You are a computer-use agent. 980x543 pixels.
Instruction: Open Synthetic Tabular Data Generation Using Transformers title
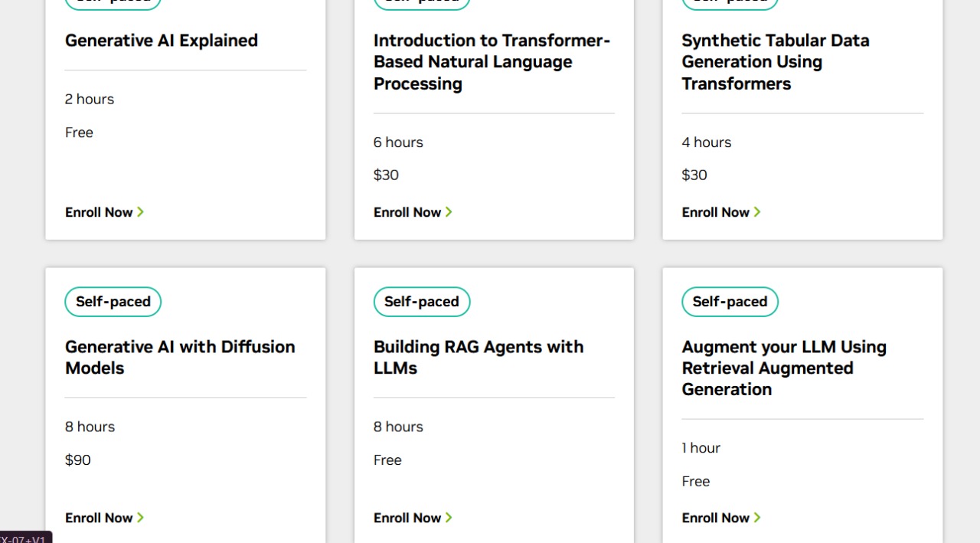[x=775, y=62]
